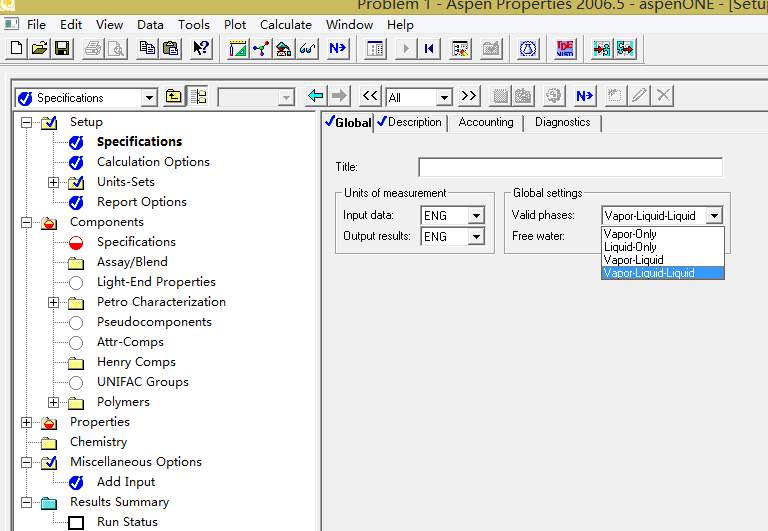Image resolution: width=768 pixels, height=531 pixels.
Task: Expand the Units-Sets tree node
Action: coord(53,182)
